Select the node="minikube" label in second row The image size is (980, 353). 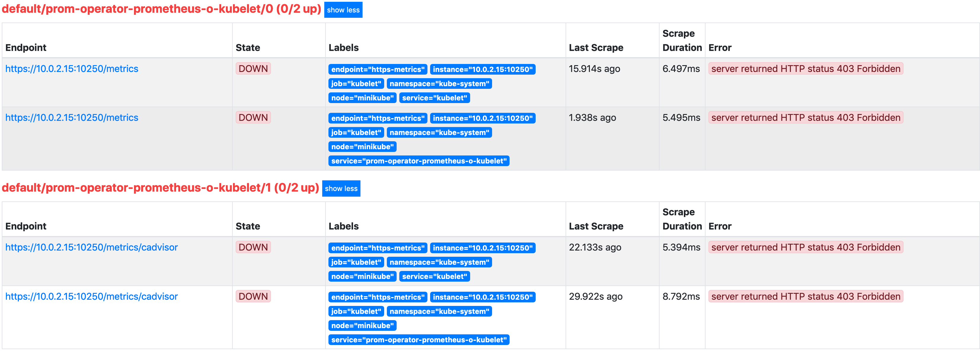pyautogui.click(x=362, y=147)
